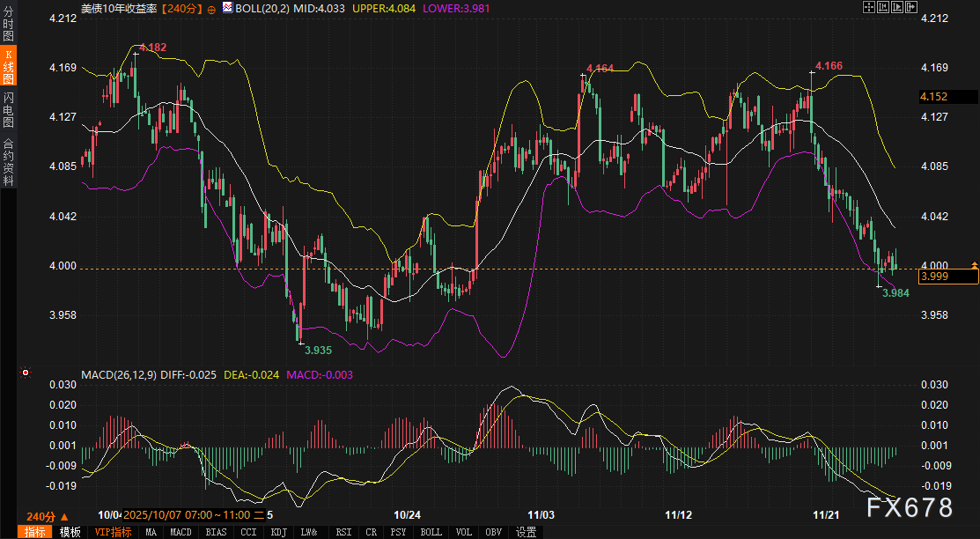Open 设置 settings in bottom bar
Viewport: 980px width, 539px height.
tap(526, 532)
